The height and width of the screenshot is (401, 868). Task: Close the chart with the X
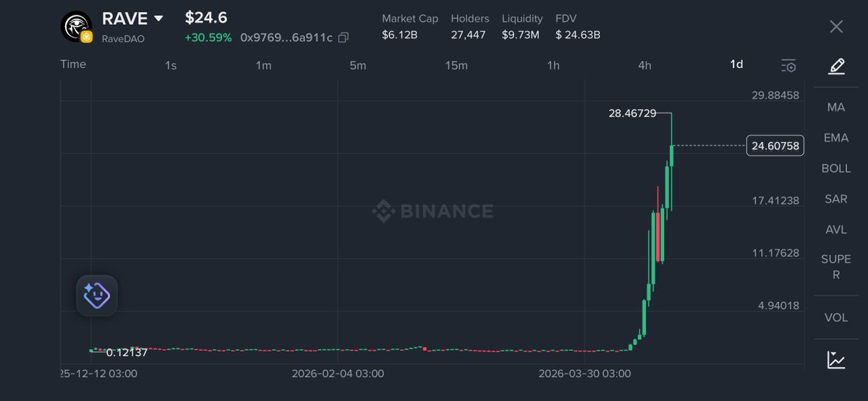tap(836, 27)
